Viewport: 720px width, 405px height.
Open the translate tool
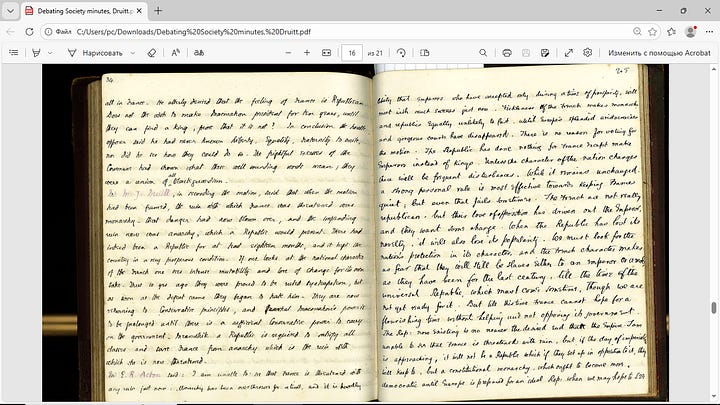click(x=199, y=53)
